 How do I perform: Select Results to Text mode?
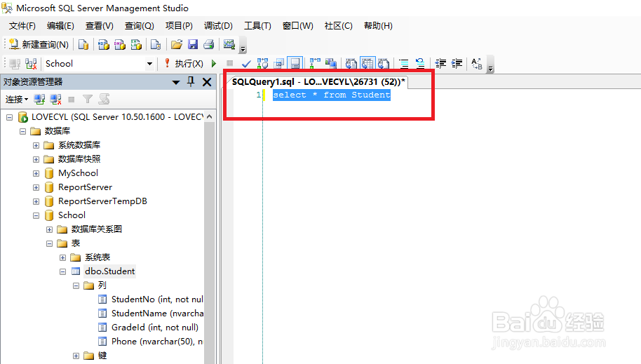pos(351,63)
